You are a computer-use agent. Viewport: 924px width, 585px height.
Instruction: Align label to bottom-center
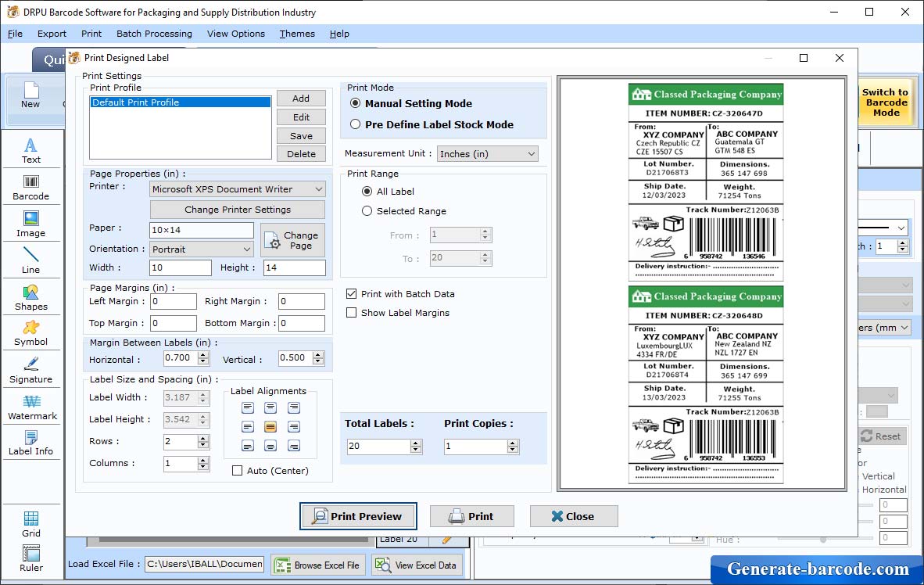(270, 446)
